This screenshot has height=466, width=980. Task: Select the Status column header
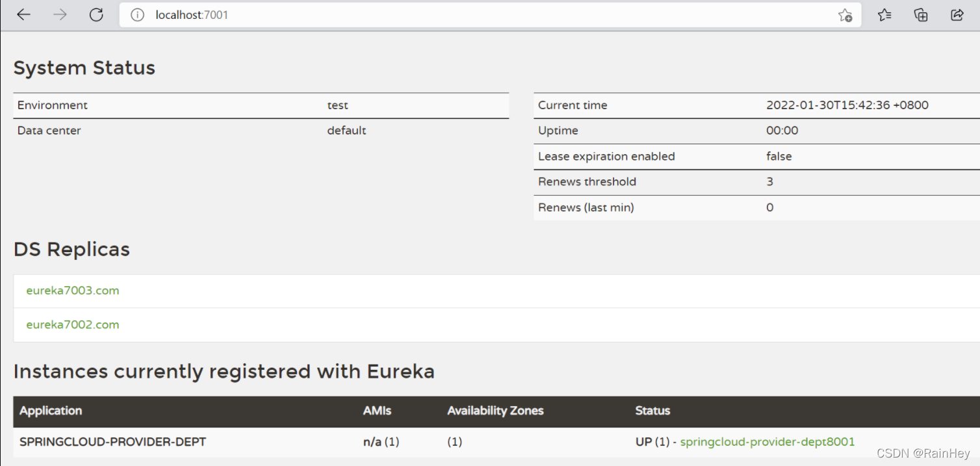pyautogui.click(x=652, y=411)
